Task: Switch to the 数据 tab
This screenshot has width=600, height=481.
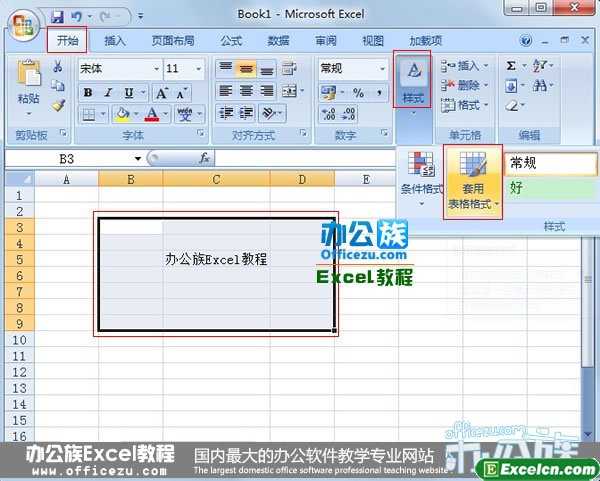Action: pyautogui.click(x=278, y=40)
